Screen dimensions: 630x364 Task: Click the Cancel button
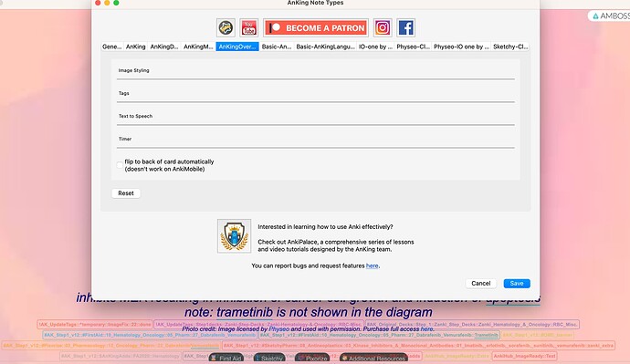coord(481,284)
